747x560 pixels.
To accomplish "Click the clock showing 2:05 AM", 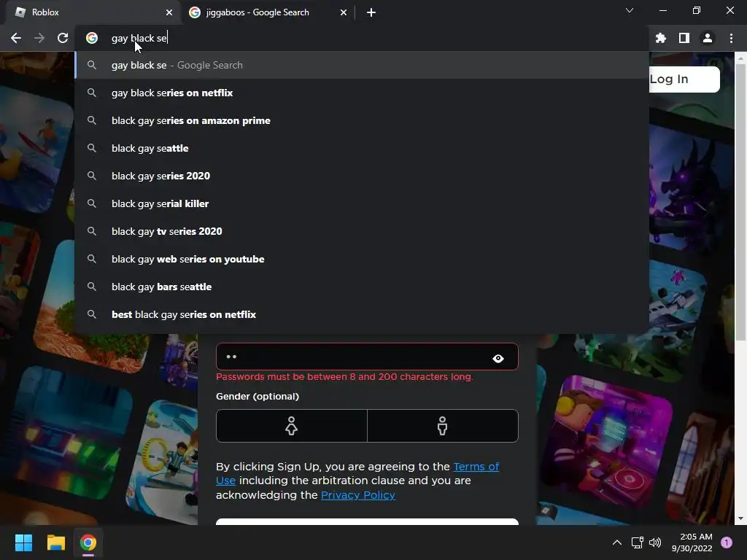I will coord(692,542).
